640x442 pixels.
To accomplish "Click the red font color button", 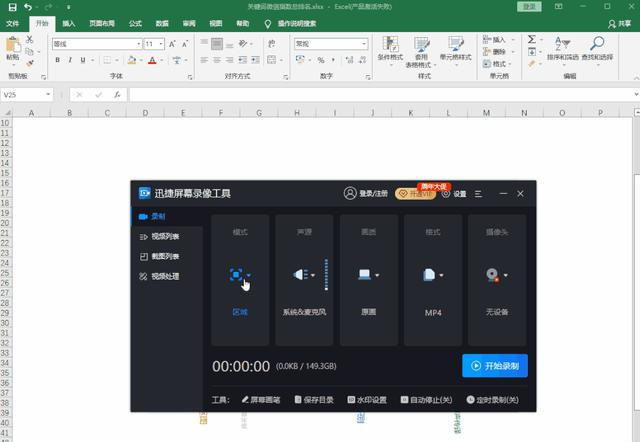I will click(x=152, y=60).
